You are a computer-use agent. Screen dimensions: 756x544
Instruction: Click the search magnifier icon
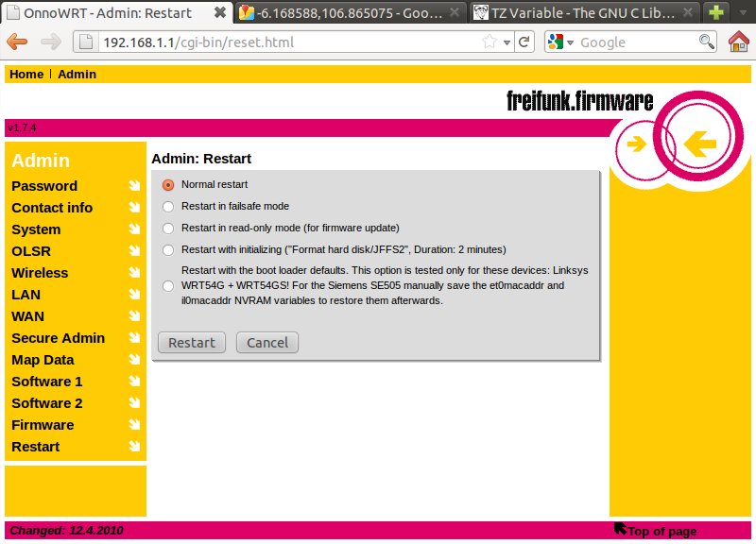point(706,42)
